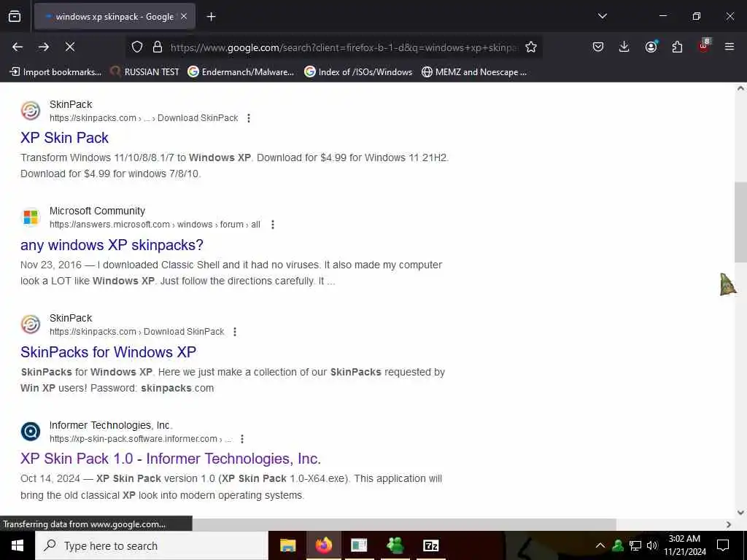
Task: Open uBlock Origin extension icon
Action: (704, 46)
